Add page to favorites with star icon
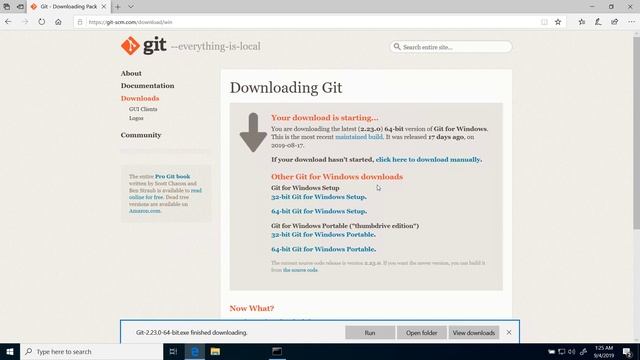640x360 pixels. pos(558,22)
